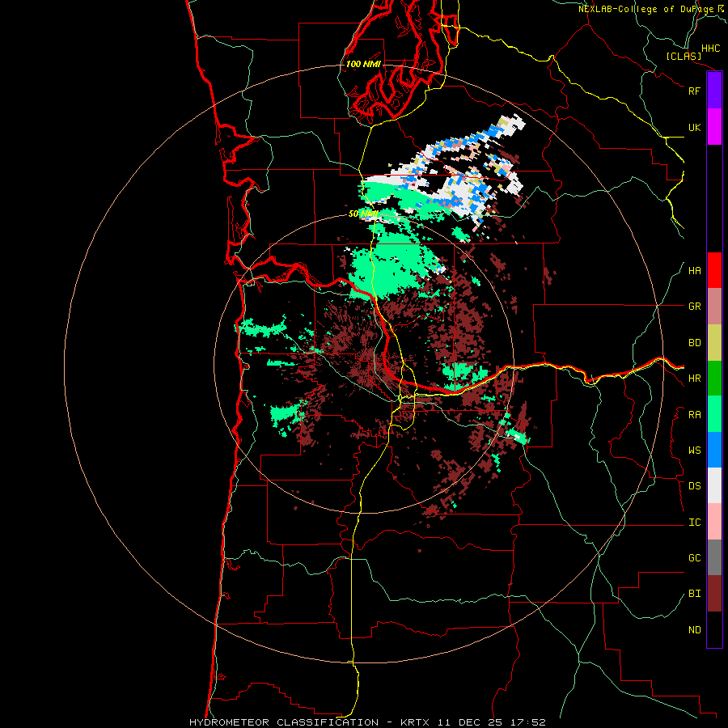Click the HHC product label
The width and height of the screenshot is (728, 728).
pos(710,49)
